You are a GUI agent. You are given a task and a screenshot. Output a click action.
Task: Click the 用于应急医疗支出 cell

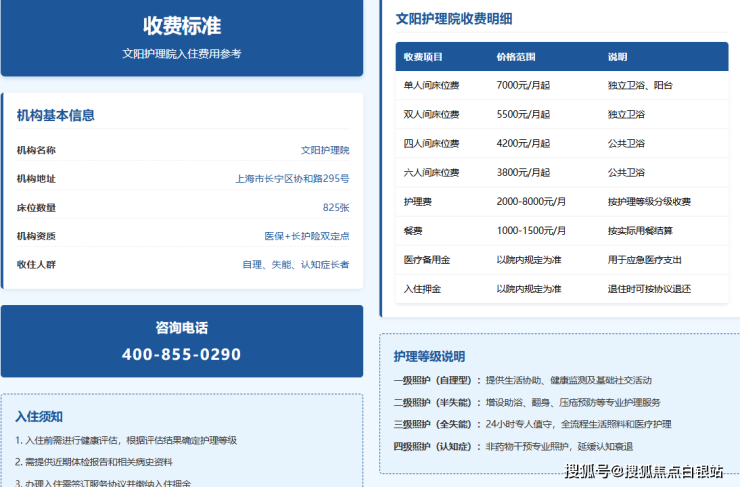[x=645, y=260]
